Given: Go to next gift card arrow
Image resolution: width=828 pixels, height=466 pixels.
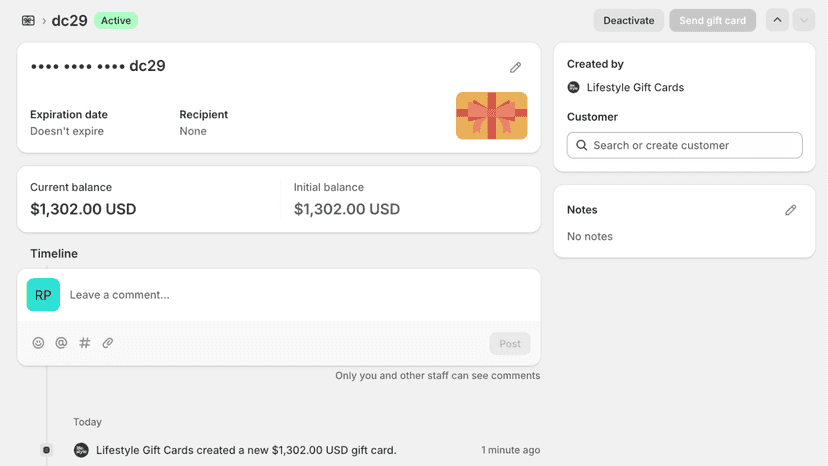Looking at the screenshot, I should [804, 21].
